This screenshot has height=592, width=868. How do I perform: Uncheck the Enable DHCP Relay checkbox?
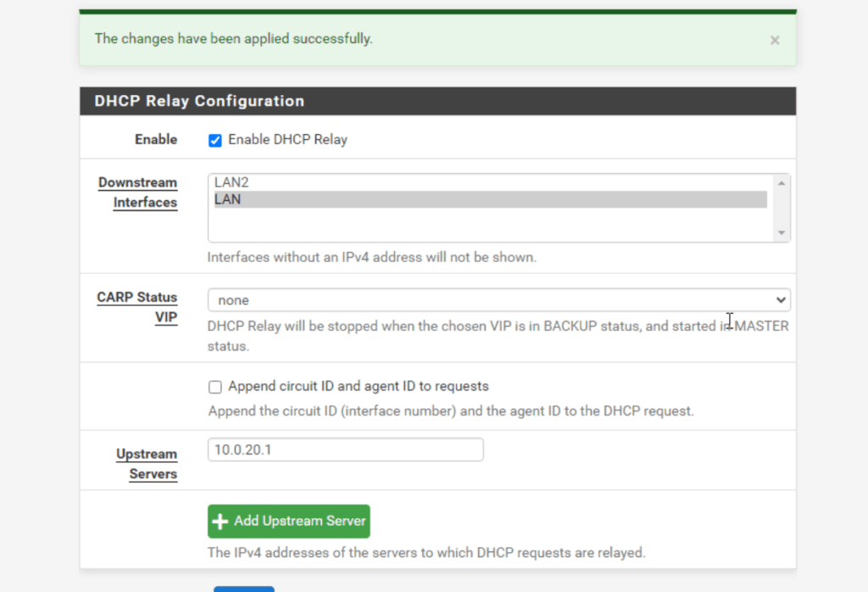[215, 140]
